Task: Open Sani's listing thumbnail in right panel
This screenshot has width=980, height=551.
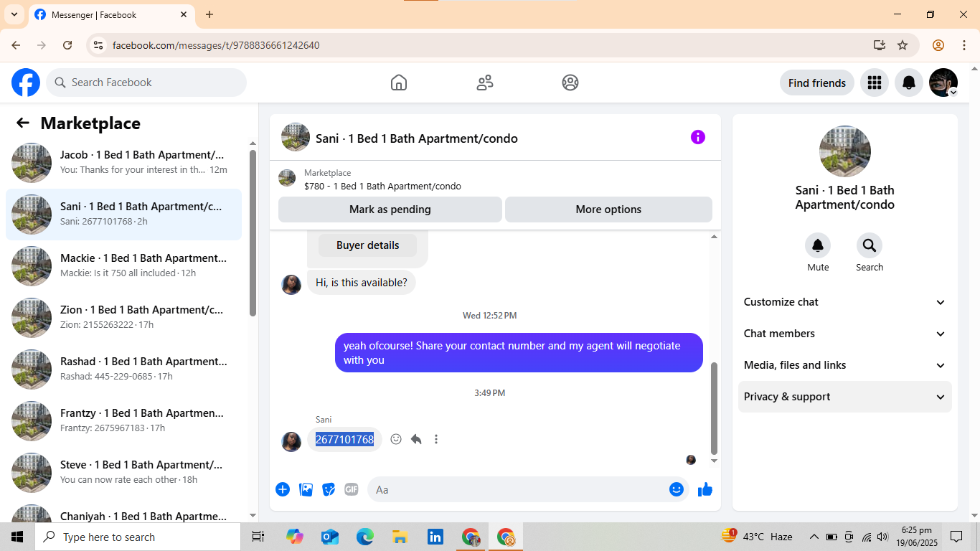Action: 845,151
